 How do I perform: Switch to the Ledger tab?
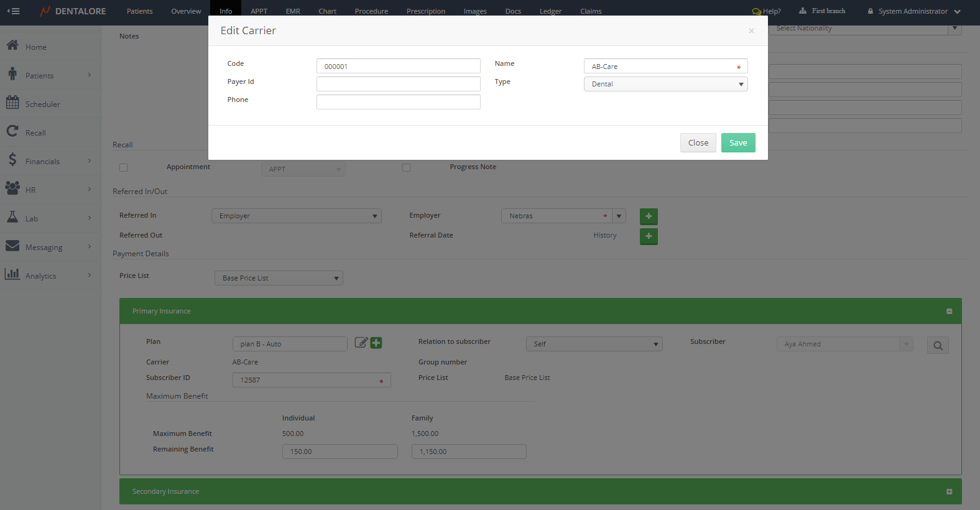550,11
